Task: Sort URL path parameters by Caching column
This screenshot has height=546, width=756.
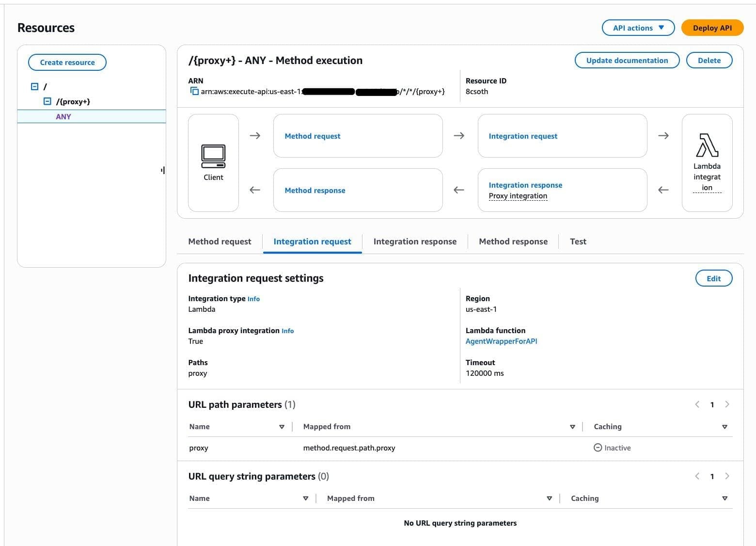Action: click(724, 427)
